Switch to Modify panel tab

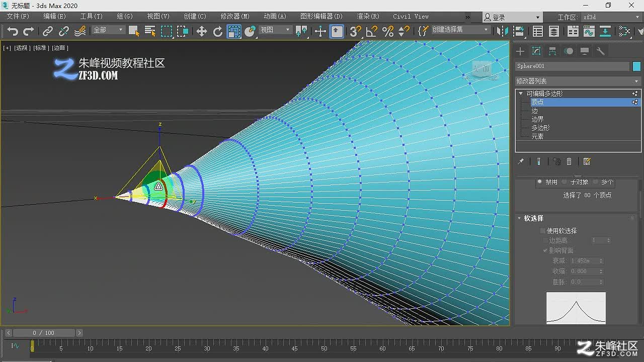[x=536, y=51]
